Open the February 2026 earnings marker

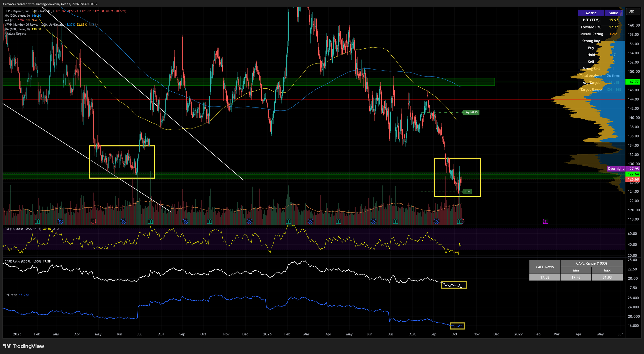(288, 221)
